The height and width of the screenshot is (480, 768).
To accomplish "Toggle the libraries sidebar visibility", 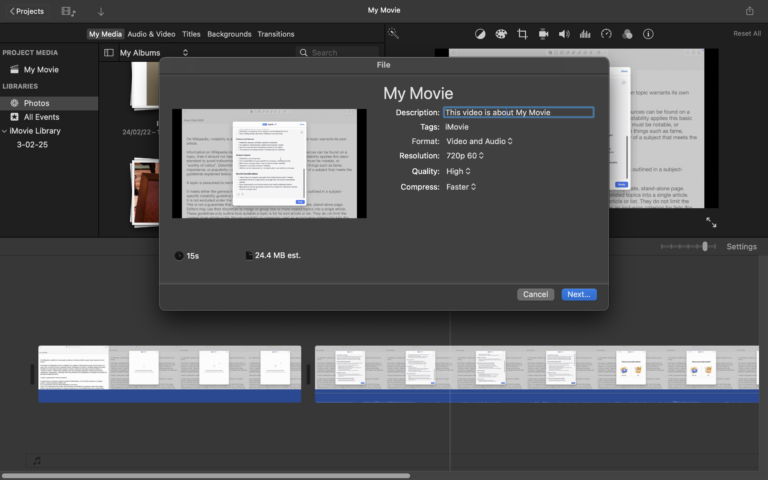I will click(109, 52).
